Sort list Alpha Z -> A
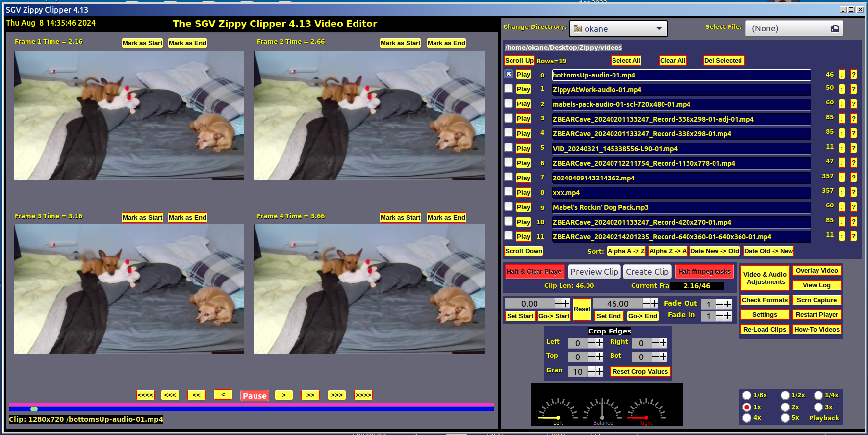868x435 pixels. point(667,251)
